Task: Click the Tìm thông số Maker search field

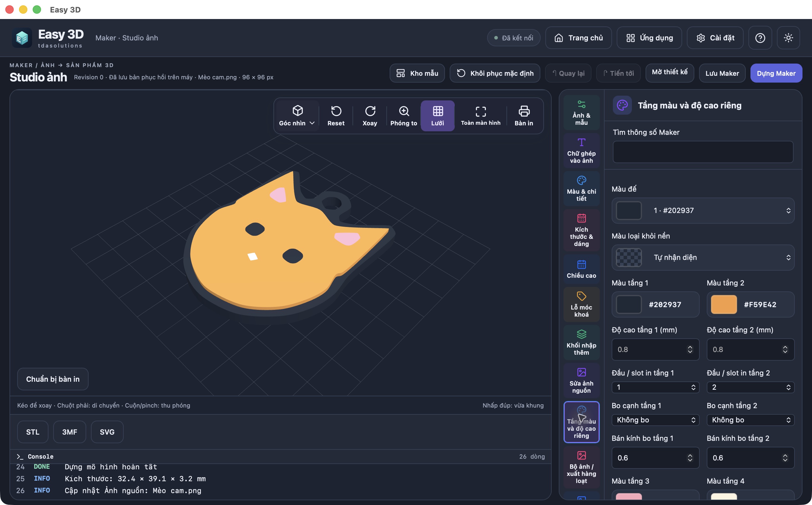Action: (x=703, y=152)
